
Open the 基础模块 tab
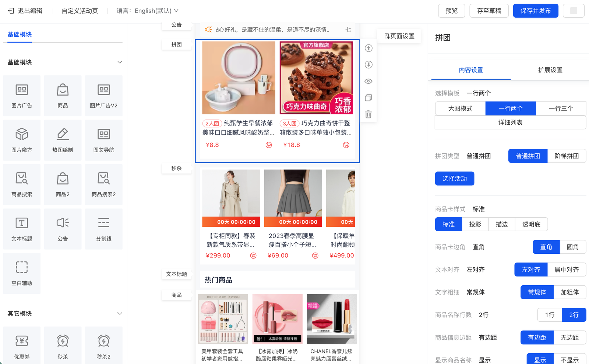[x=20, y=35]
